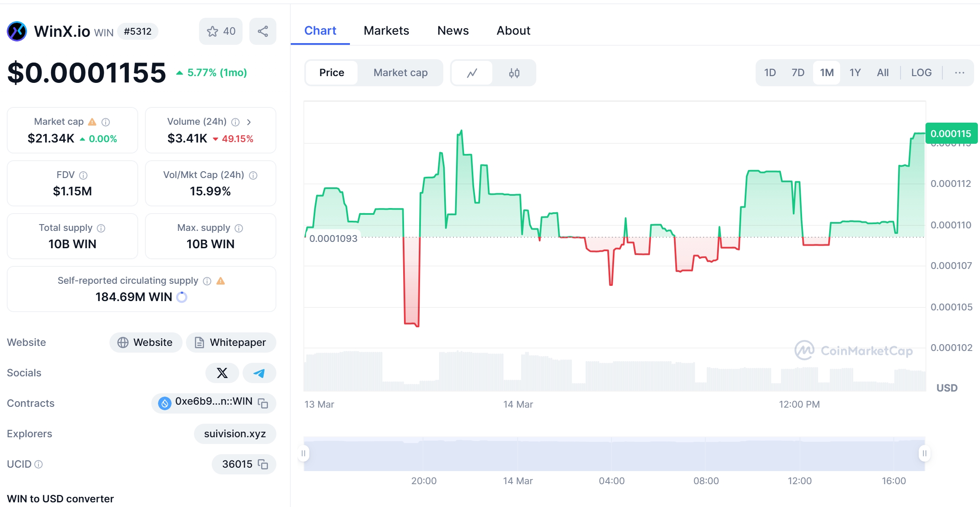980x507 pixels.
Task: Copy the UCID 36015
Action: pyautogui.click(x=263, y=464)
